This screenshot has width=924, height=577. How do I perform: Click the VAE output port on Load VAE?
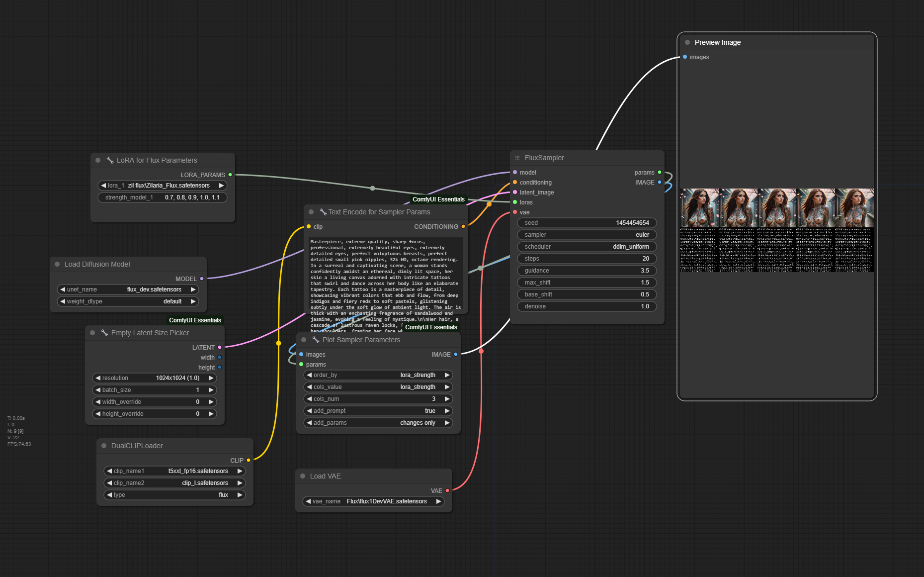pos(447,490)
